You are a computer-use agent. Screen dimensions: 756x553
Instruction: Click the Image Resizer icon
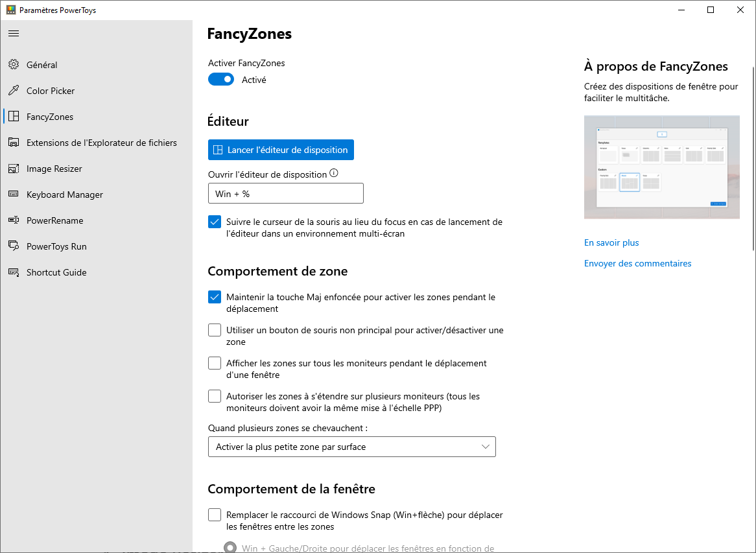coord(14,169)
